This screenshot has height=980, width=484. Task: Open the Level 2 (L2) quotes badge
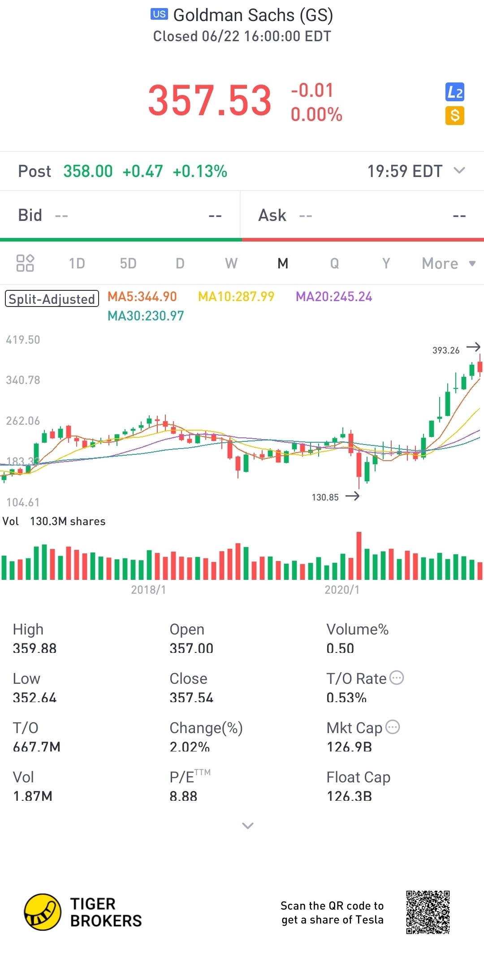[x=454, y=92]
